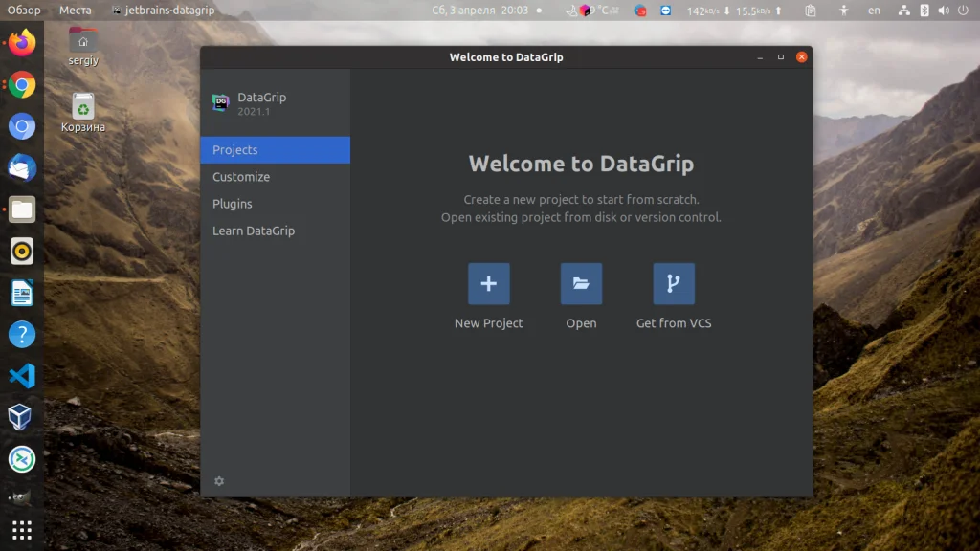Click the Show Applications grid in the dock
980x551 pixels.
coord(21,529)
